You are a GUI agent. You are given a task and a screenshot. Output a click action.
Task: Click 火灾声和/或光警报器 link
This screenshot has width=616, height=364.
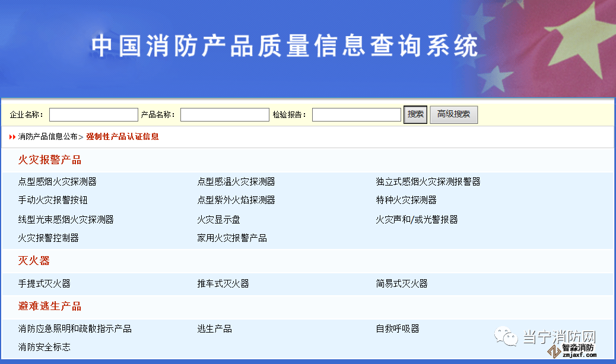417,219
